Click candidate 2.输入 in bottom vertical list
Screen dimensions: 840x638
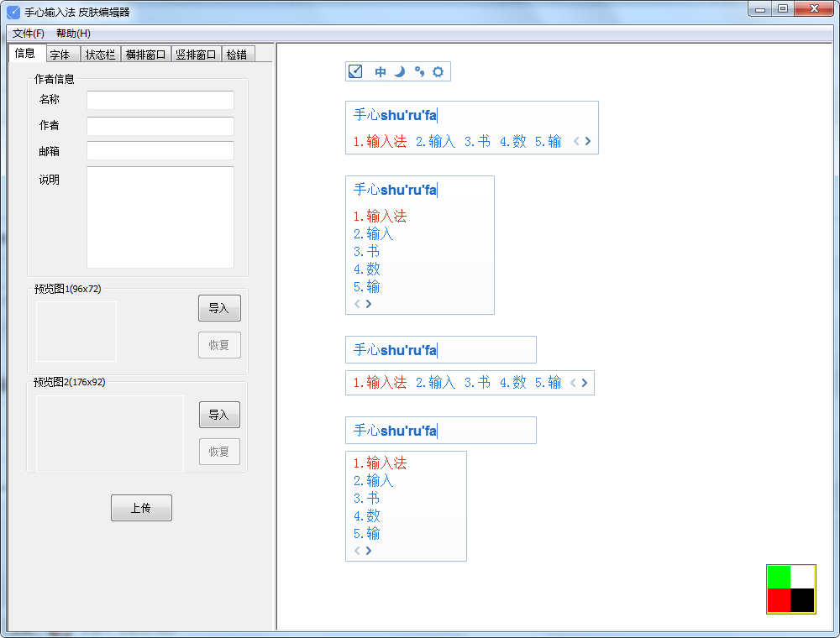click(374, 481)
